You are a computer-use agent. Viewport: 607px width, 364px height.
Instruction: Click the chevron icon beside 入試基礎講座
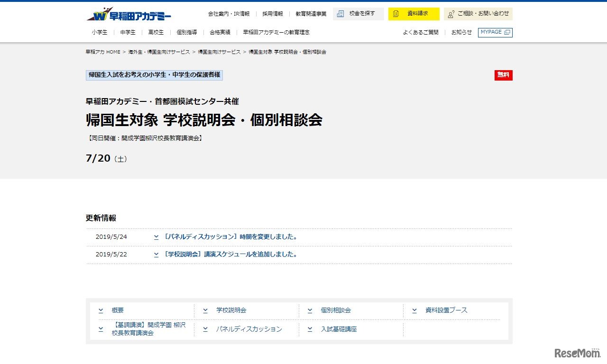pyautogui.click(x=310, y=329)
